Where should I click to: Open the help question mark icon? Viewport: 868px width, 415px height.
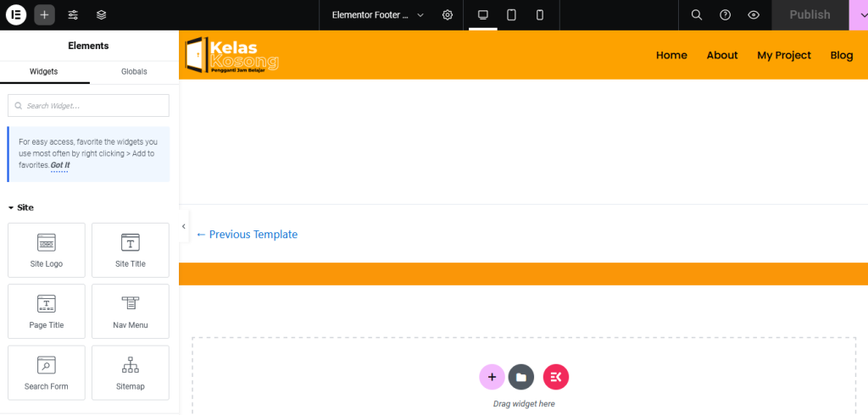pos(725,15)
